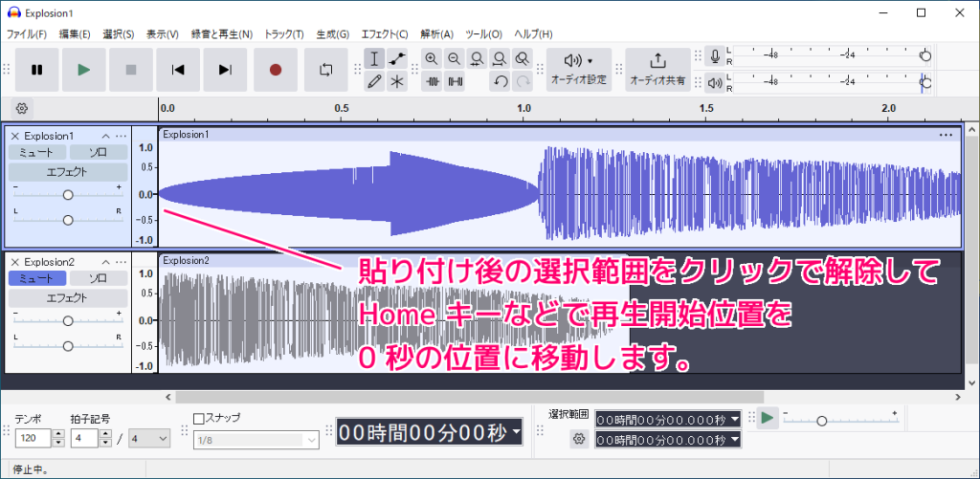This screenshot has width=980, height=479.
Task: Open エフェクト for Explosion2 track
Action: click(x=68, y=298)
